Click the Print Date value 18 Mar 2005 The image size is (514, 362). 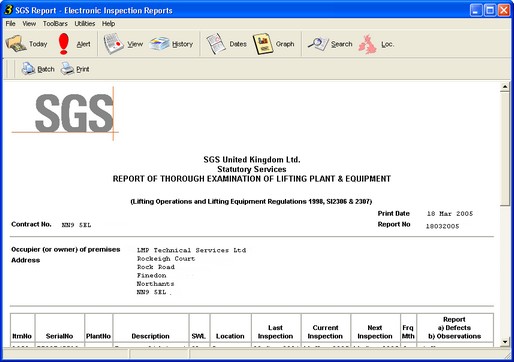pos(450,214)
